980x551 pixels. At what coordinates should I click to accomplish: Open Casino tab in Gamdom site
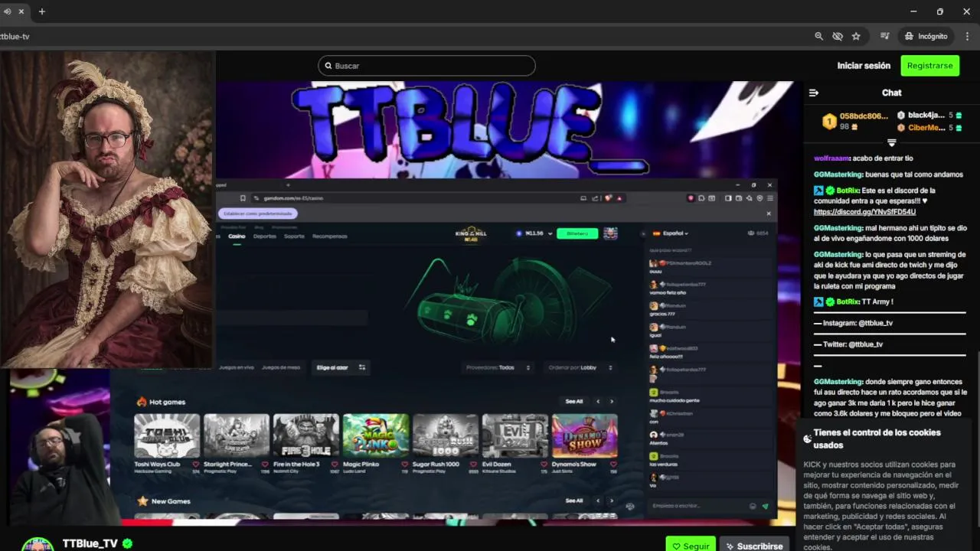click(237, 236)
